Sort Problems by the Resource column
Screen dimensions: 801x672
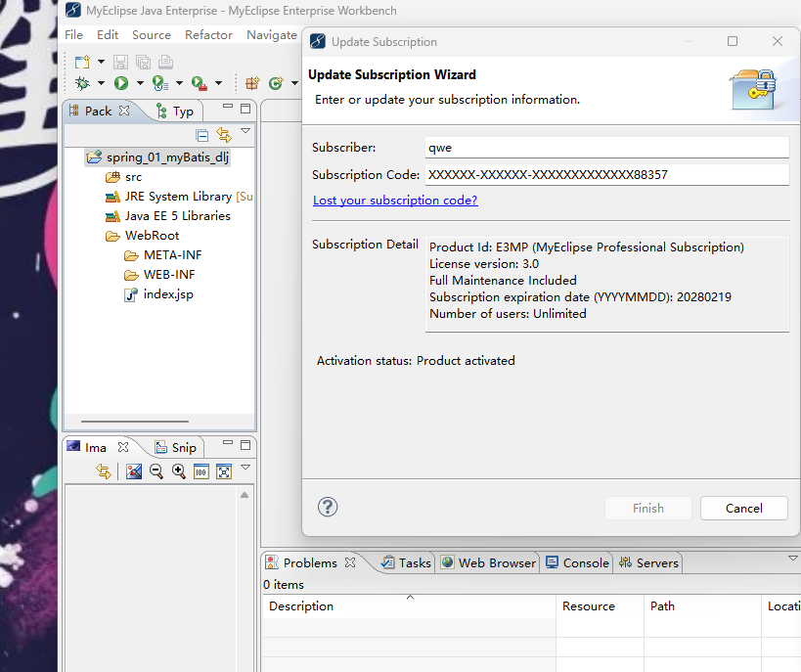point(600,606)
